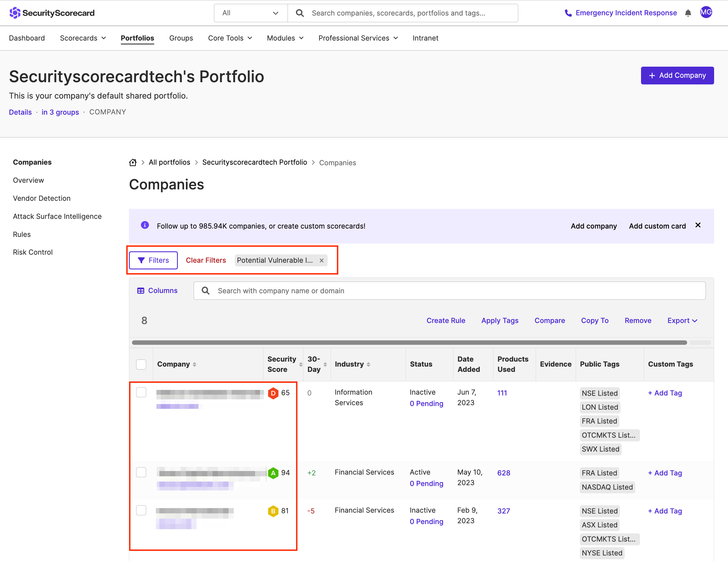This screenshot has width=728, height=561.
Task: Remove the Potential Vulnerable filter chip
Action: coord(322,261)
